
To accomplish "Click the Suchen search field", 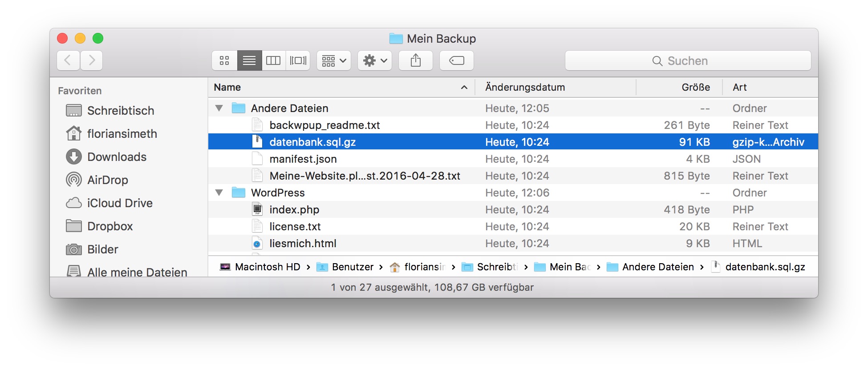I will coord(688,61).
